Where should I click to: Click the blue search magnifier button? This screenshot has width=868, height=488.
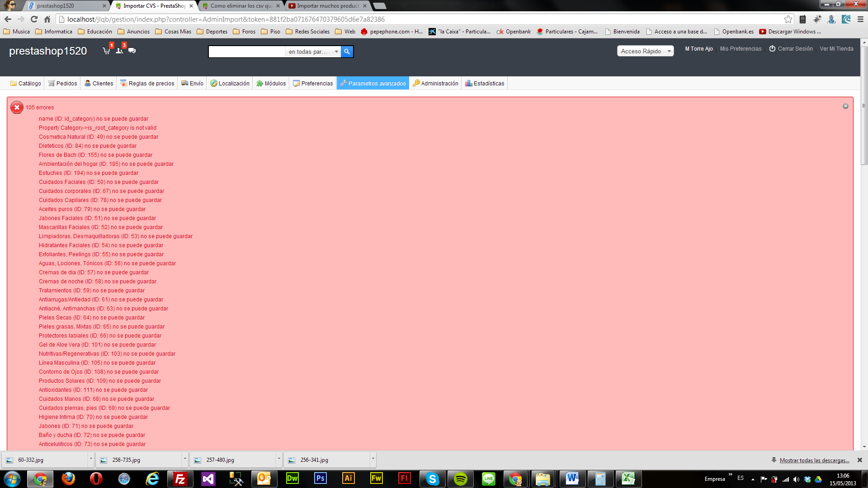(x=347, y=52)
